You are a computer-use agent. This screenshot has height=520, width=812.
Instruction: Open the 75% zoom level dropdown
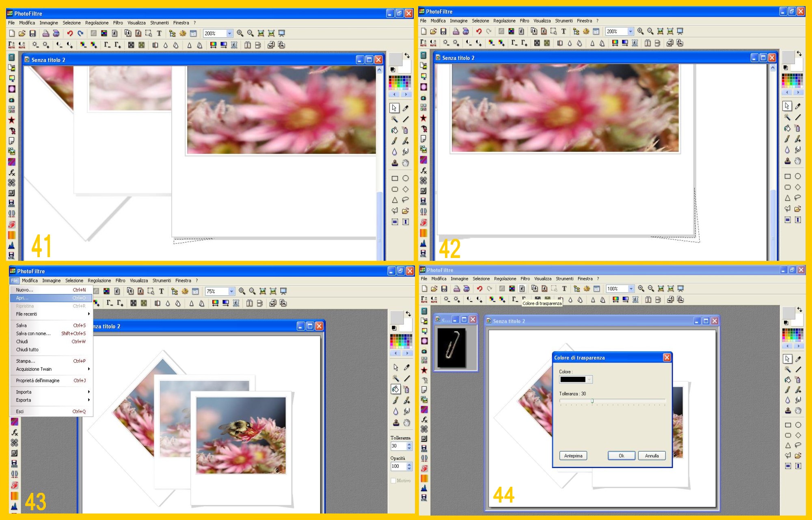tap(231, 291)
